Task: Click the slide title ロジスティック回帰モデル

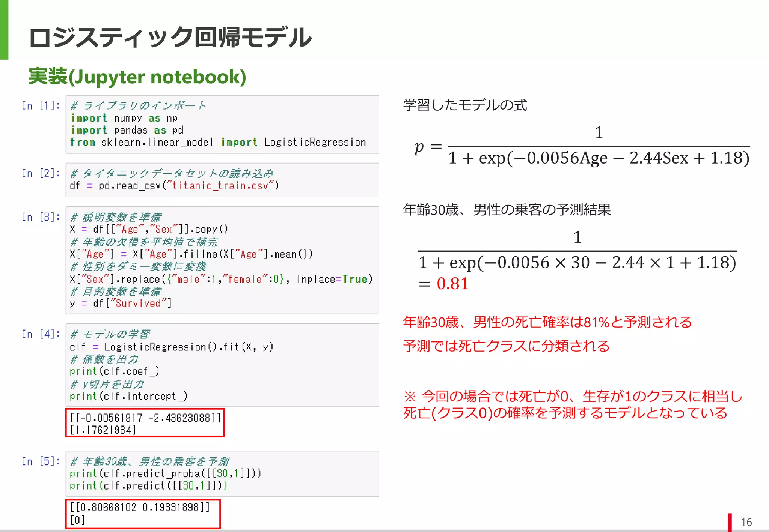Action: point(170,38)
